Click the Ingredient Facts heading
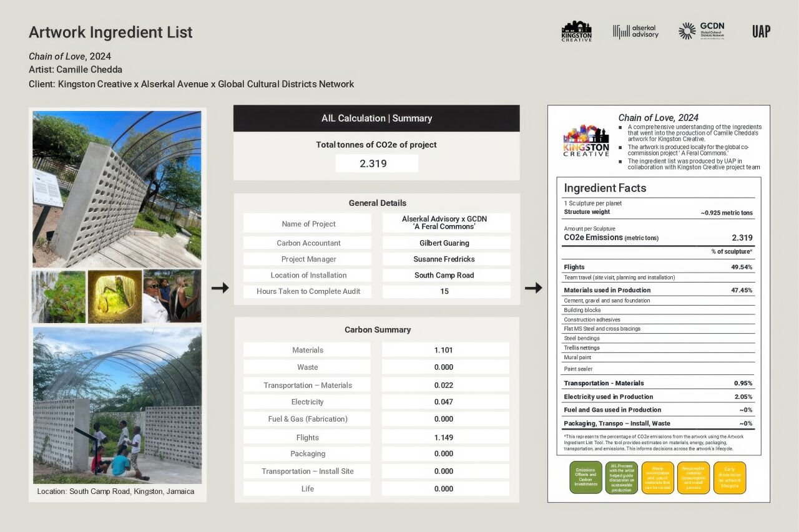This screenshot has height=532, width=799. click(x=605, y=188)
